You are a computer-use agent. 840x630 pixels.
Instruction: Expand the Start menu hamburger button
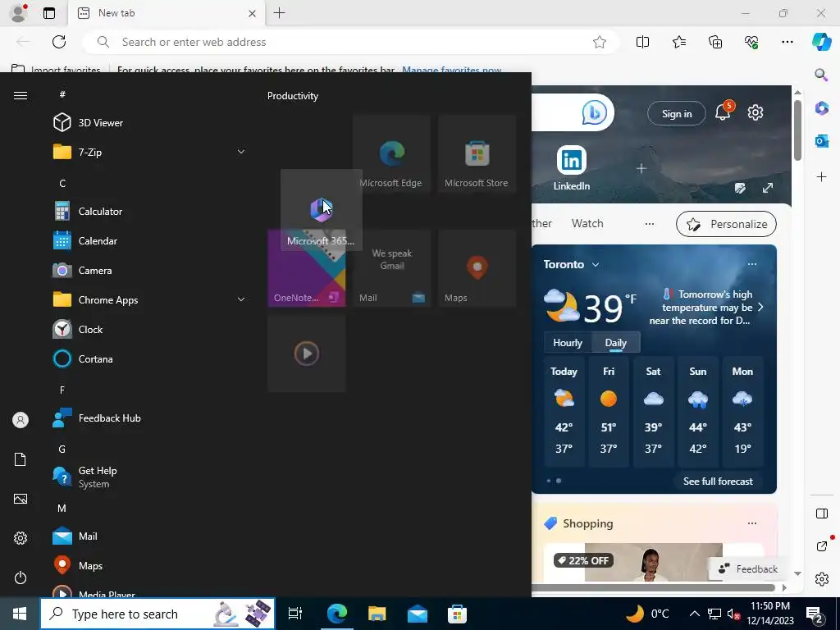tap(21, 95)
